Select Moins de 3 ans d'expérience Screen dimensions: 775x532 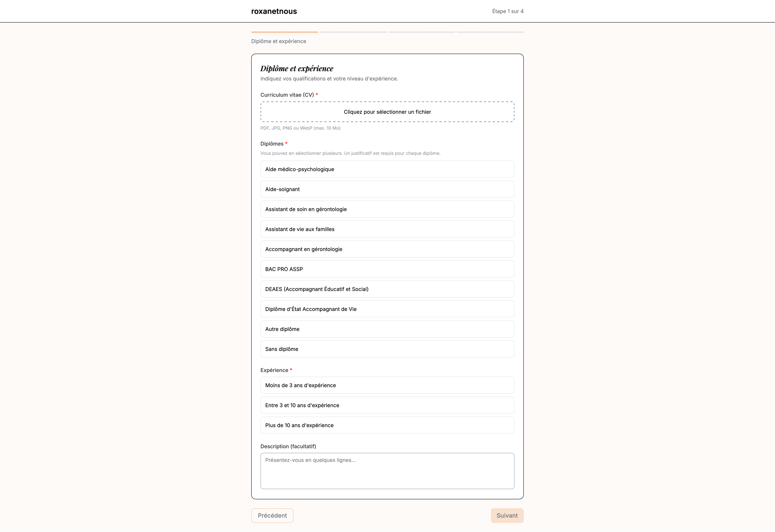coord(387,385)
